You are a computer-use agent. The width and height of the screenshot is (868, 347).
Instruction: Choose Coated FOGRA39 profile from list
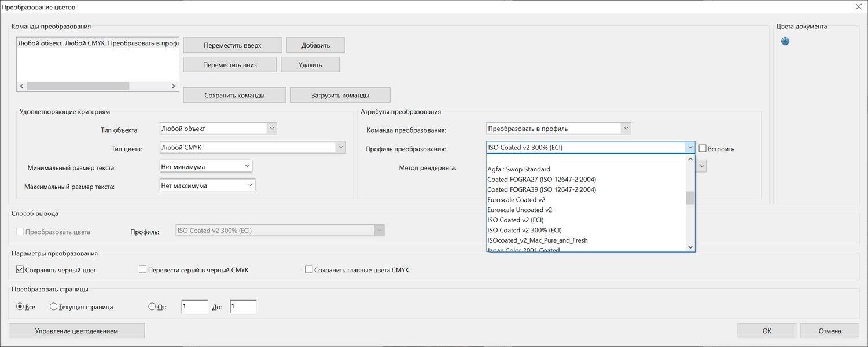coord(542,189)
